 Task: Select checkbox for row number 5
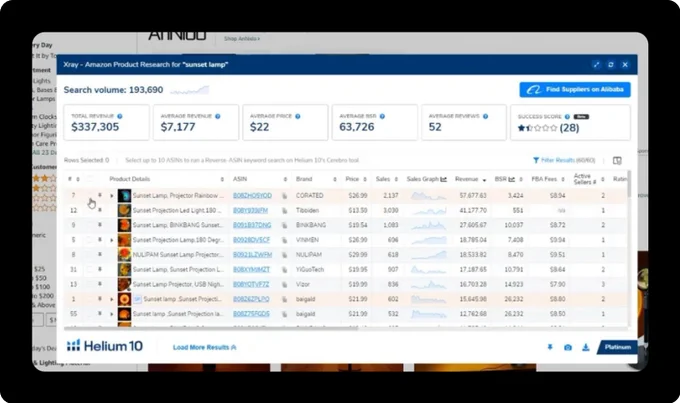point(90,240)
